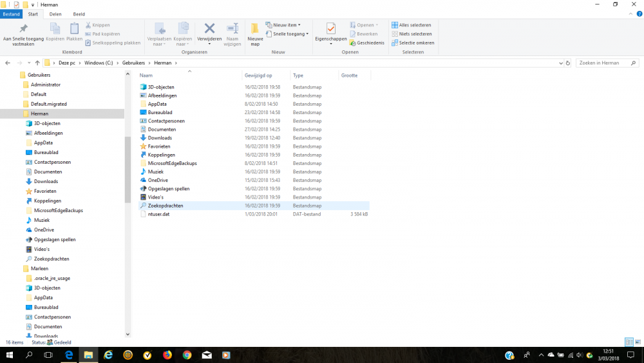
Task: Switch to the details view toggle in the status bar
Action: [629, 342]
